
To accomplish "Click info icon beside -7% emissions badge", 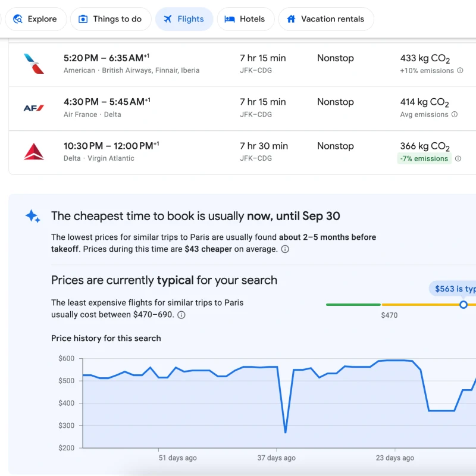I will 458,159.
